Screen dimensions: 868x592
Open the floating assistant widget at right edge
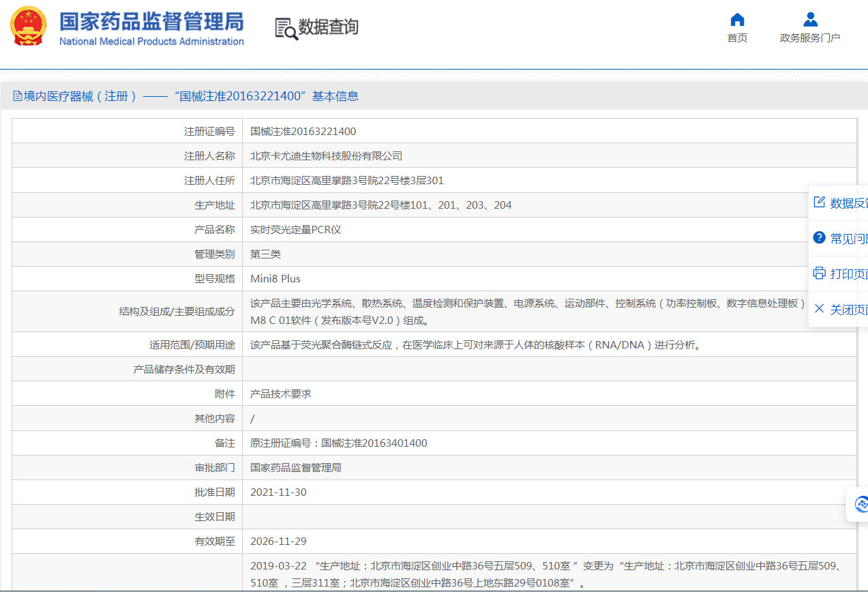[860, 505]
